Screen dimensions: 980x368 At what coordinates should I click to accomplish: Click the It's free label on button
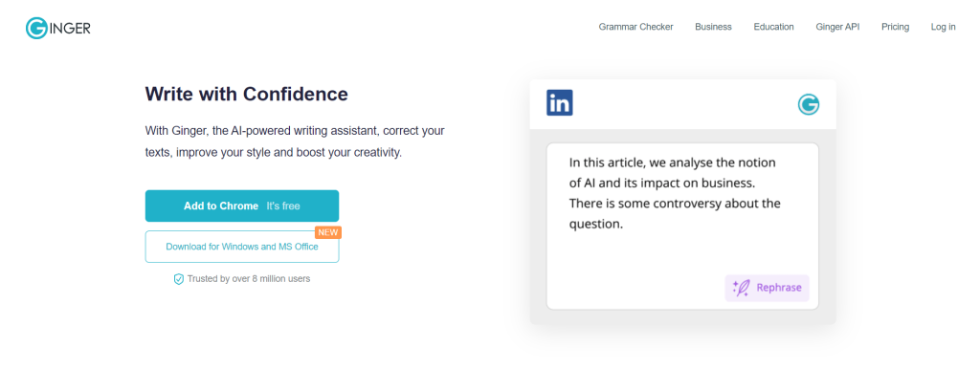(283, 206)
